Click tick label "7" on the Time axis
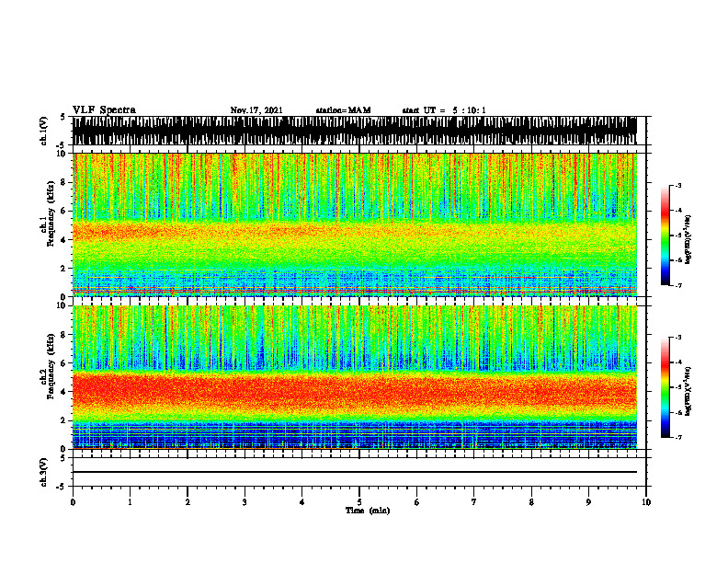Image resolution: width=728 pixels, height=563 pixels. tap(474, 502)
